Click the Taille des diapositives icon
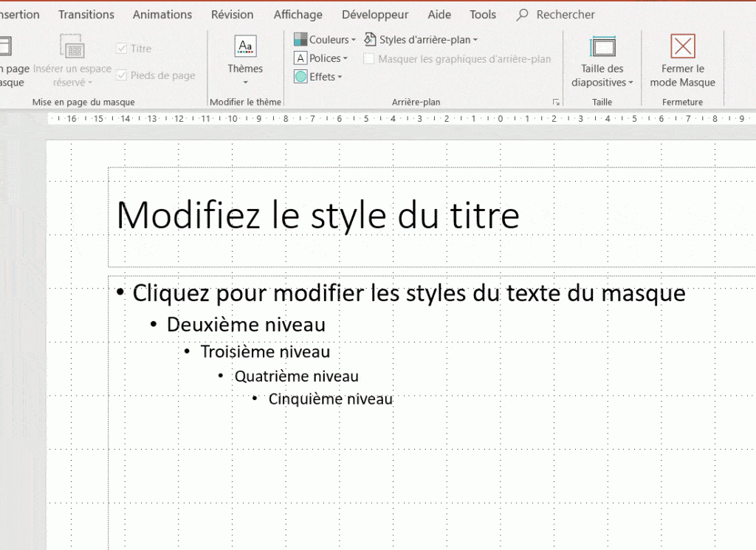Screen dimensions: 756x550 click(x=602, y=46)
